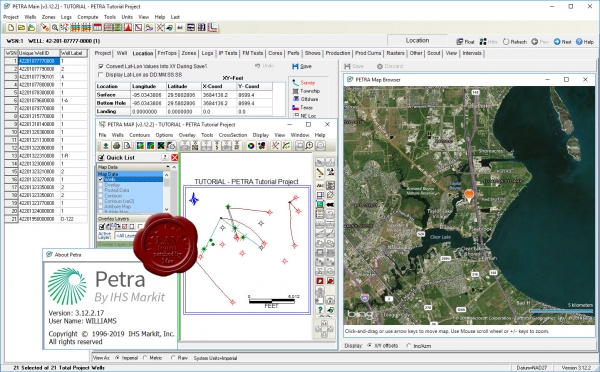Select well row with label D-122
Image resolution: width=600 pixels, height=372 pixels.
(x=46, y=219)
